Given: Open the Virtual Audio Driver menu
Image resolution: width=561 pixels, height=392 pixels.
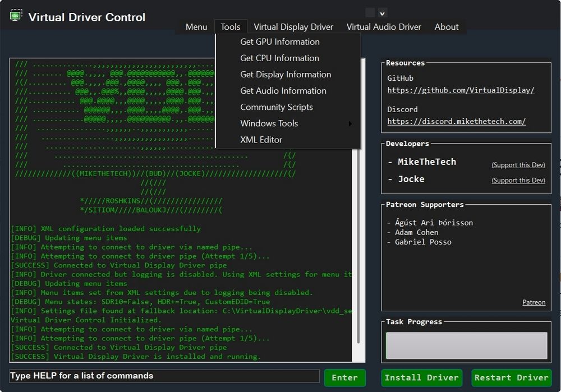Looking at the screenshot, I should tap(384, 26).
